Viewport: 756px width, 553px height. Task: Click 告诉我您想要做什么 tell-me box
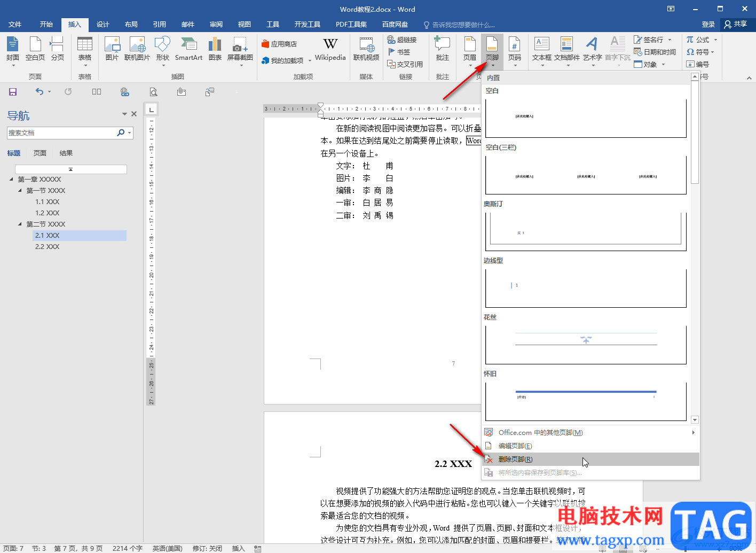tap(459, 25)
